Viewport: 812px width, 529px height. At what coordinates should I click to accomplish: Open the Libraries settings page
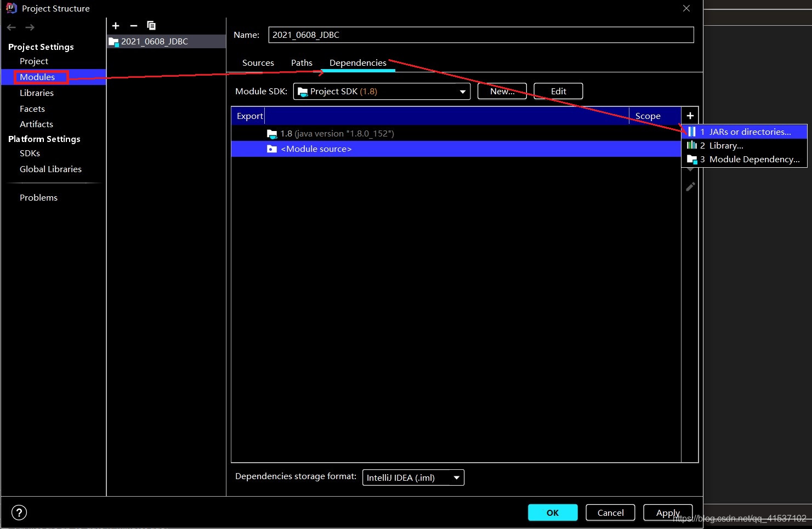37,93
